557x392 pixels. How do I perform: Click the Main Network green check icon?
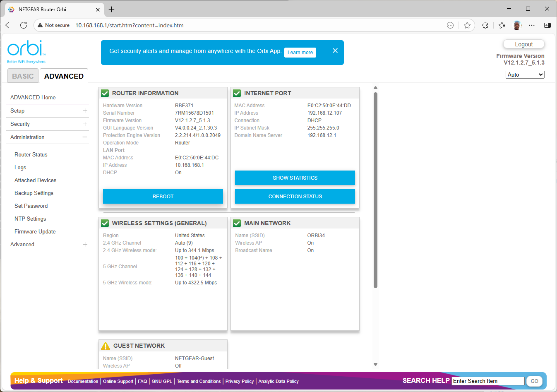click(x=237, y=223)
